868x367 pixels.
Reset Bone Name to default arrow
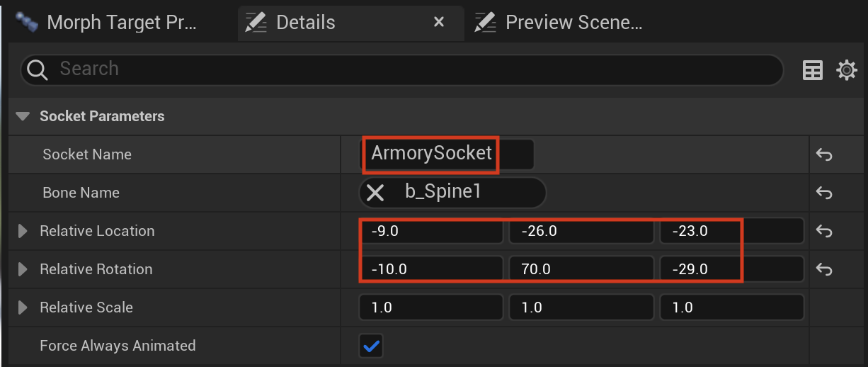pos(823,193)
